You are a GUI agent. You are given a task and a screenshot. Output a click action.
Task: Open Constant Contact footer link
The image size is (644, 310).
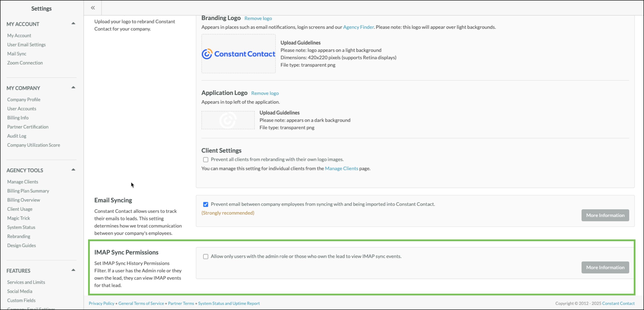(x=618, y=303)
